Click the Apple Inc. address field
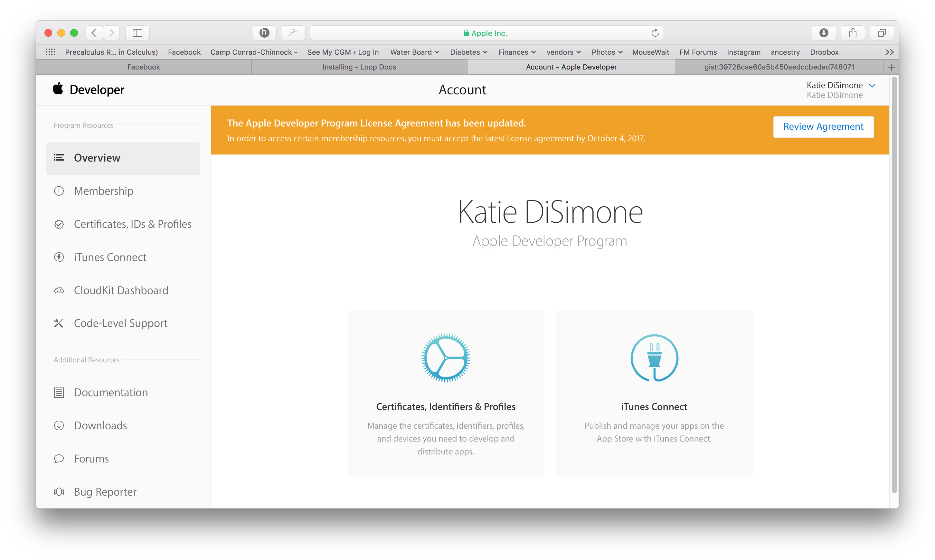Viewport: 935px width, 560px height. 486,33
